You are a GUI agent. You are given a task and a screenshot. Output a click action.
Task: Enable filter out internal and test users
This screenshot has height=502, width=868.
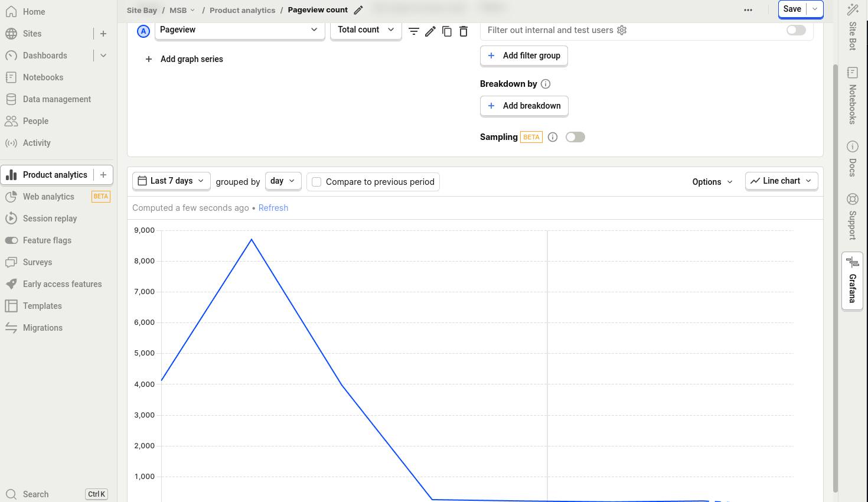click(x=795, y=30)
